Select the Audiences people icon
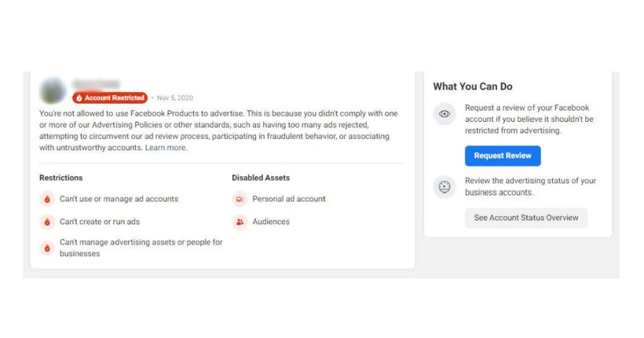 [x=240, y=222]
